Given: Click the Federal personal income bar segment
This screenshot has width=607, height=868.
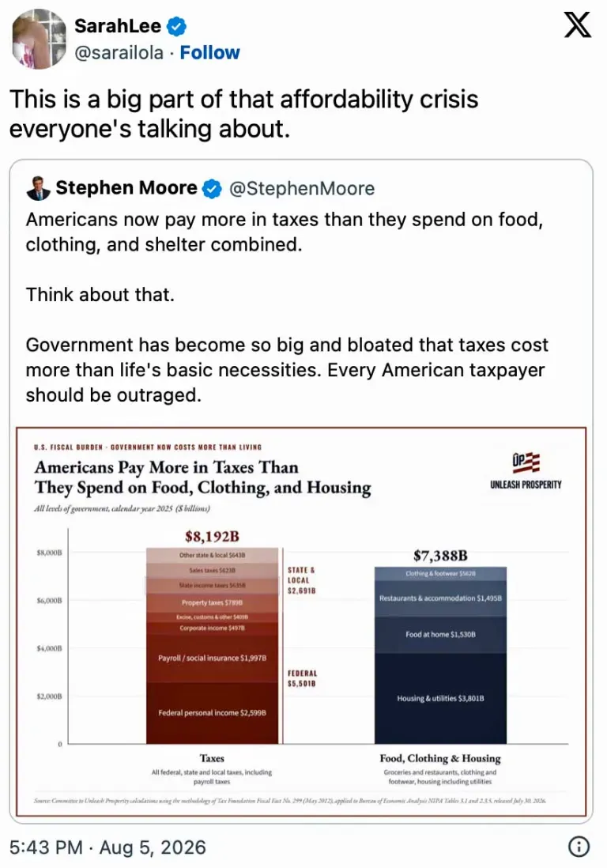Looking at the screenshot, I should click(x=212, y=713).
